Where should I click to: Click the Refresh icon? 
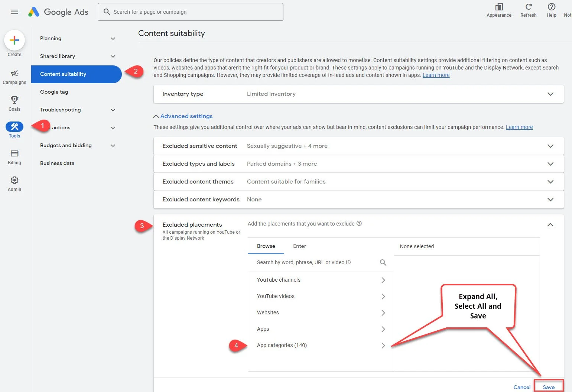point(528,7)
